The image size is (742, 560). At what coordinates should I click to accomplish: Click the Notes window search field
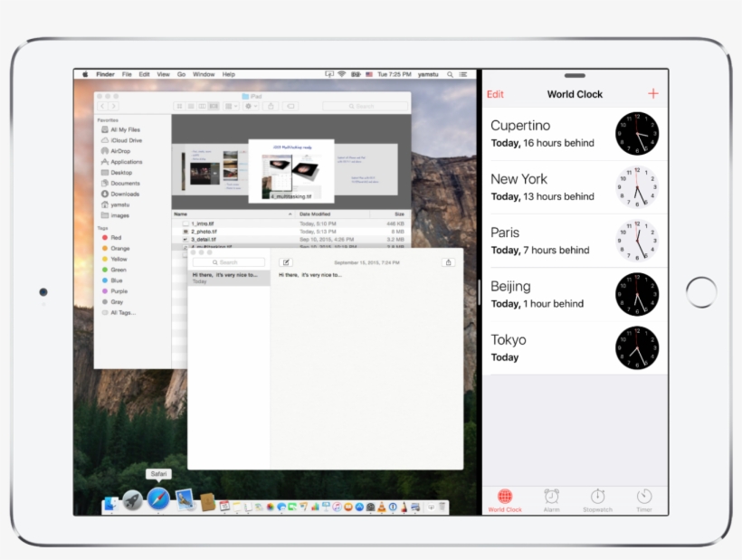point(229,262)
